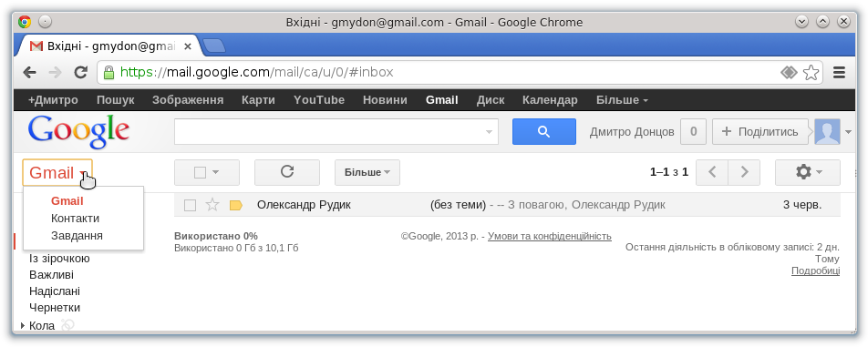Open a new tab with the new-tab button

pyautogui.click(x=213, y=46)
